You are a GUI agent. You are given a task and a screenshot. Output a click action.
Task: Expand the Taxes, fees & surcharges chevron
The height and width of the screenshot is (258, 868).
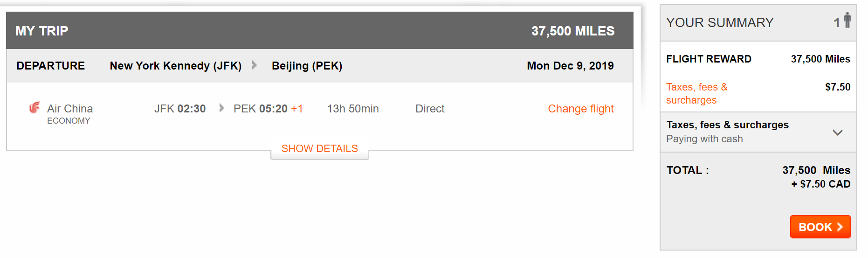tap(838, 132)
